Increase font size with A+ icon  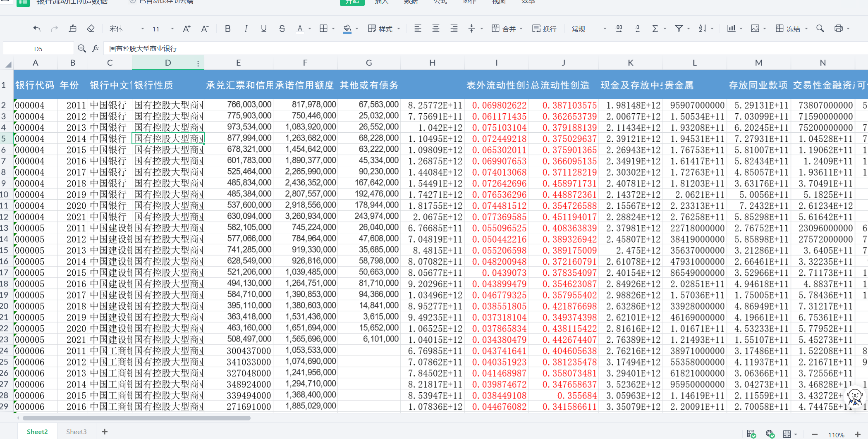(187, 29)
